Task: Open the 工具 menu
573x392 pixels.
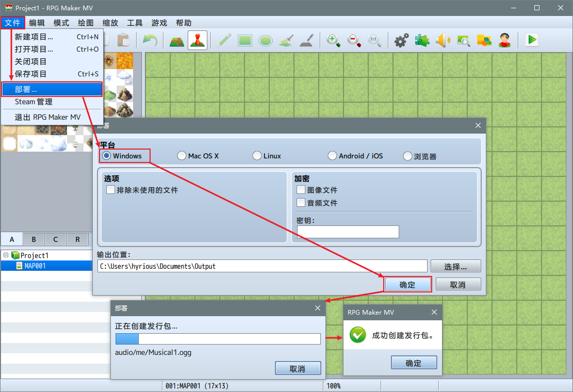Action: (x=135, y=23)
